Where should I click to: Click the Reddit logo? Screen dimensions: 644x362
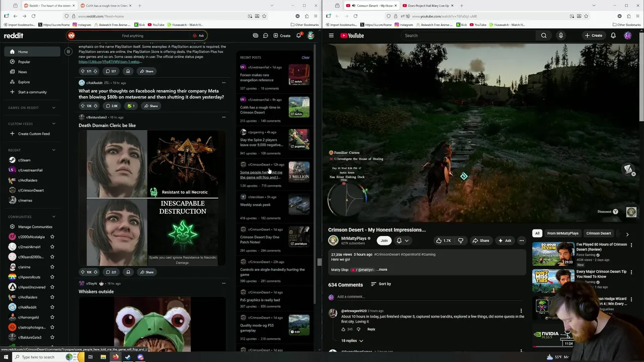(14, 36)
